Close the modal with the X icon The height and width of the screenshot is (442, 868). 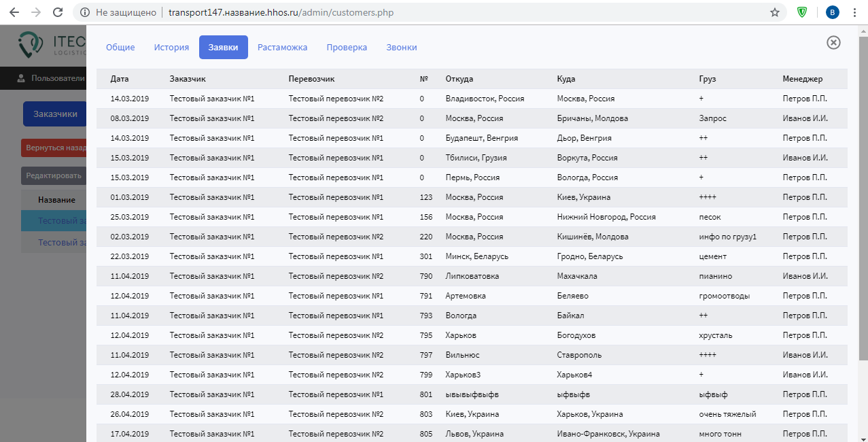pyautogui.click(x=833, y=42)
